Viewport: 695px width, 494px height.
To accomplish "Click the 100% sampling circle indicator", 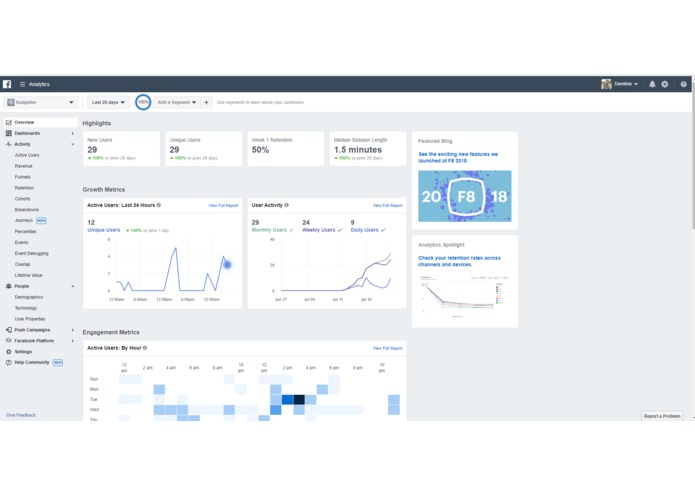I will [x=143, y=102].
